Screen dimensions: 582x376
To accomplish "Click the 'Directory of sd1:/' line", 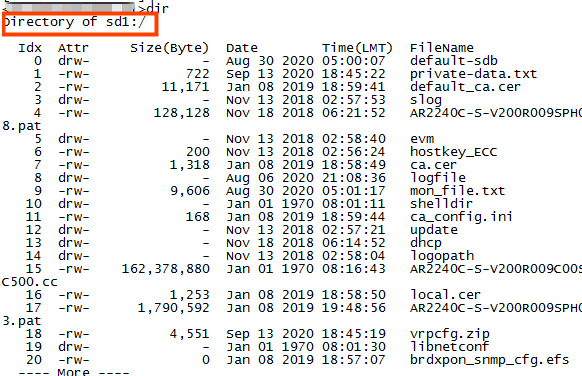I will (x=74, y=22).
